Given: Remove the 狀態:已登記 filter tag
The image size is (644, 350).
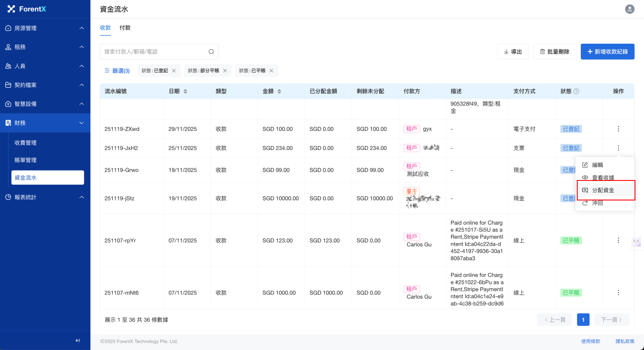Looking at the screenshot, I should [174, 71].
